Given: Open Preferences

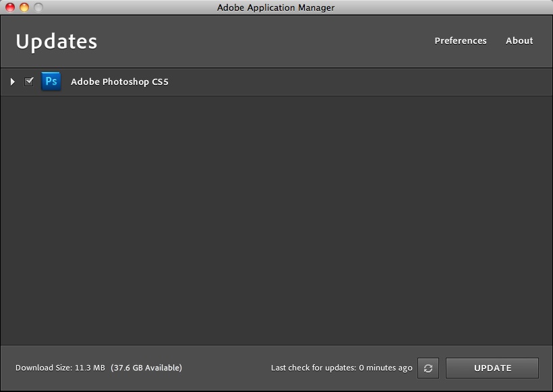Looking at the screenshot, I should (x=460, y=40).
